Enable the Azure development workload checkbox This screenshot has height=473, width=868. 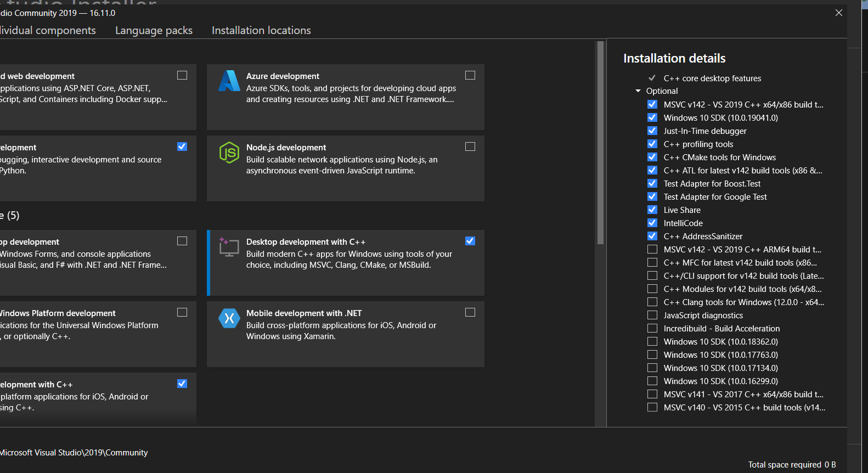[470, 75]
